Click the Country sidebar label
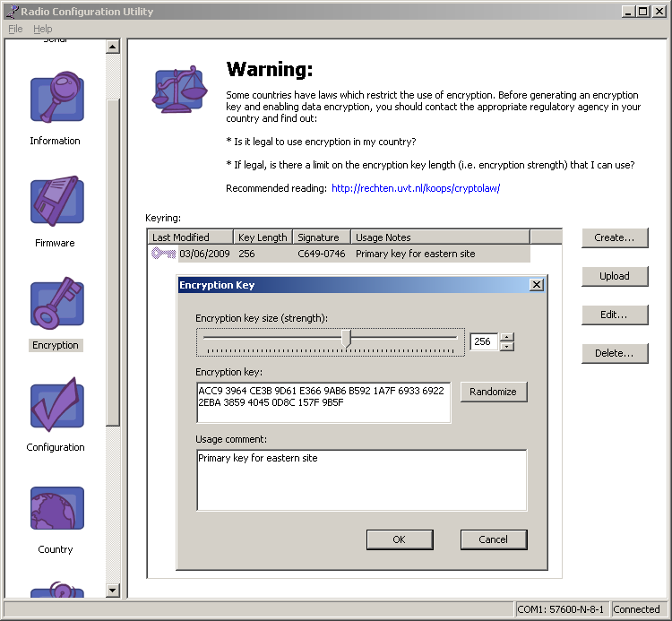 pyautogui.click(x=56, y=549)
